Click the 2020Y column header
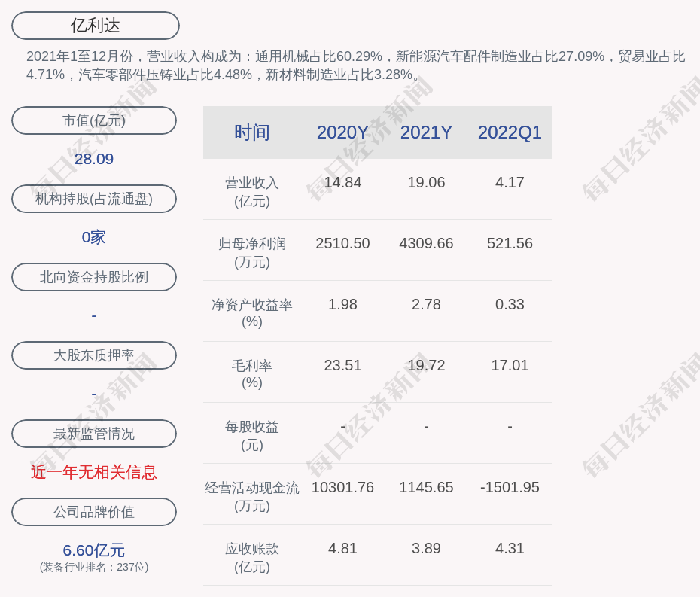Image resolution: width=700 pixels, height=597 pixels. 343,132
